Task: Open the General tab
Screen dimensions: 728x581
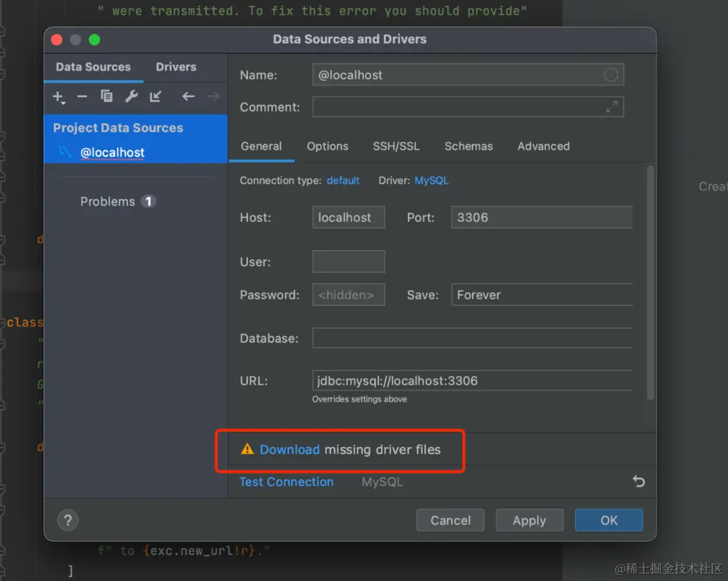Action: (262, 146)
